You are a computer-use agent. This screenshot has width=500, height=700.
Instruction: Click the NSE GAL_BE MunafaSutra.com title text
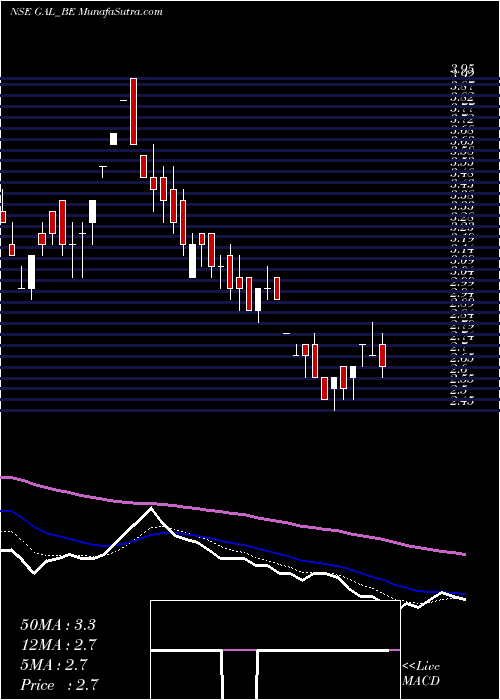86,12
